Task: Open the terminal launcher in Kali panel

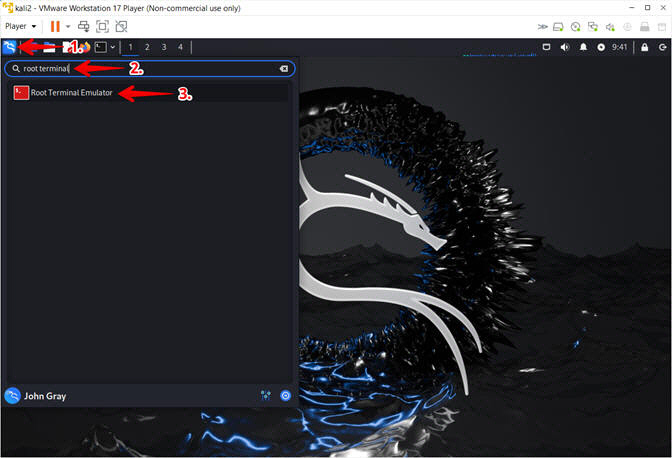Action: click(101, 47)
